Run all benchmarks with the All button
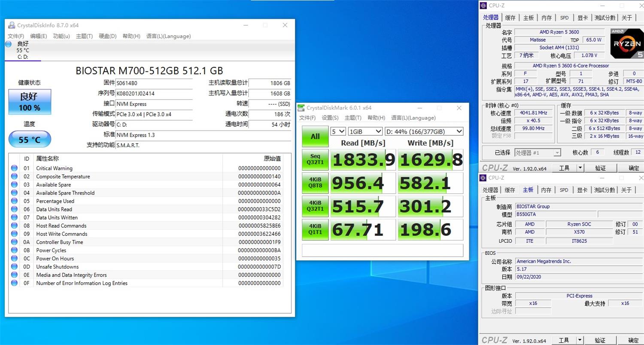Viewport: 644px width, 345px height. [x=315, y=137]
